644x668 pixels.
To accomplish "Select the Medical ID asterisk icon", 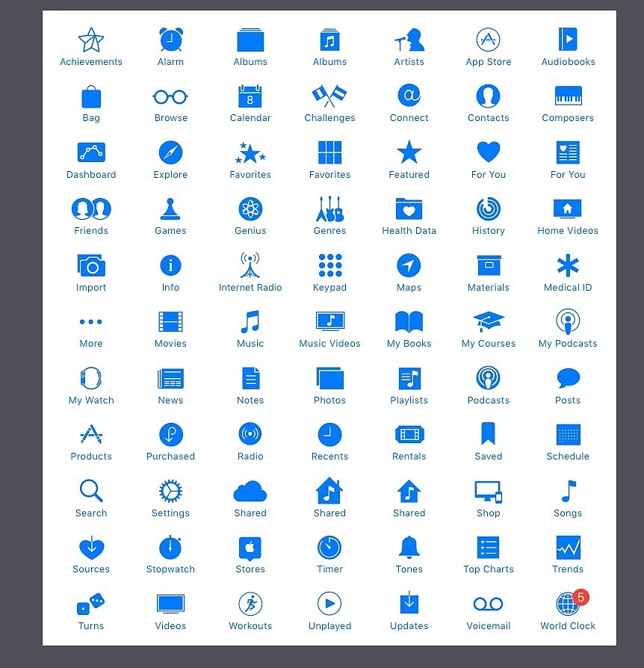I will tap(568, 265).
